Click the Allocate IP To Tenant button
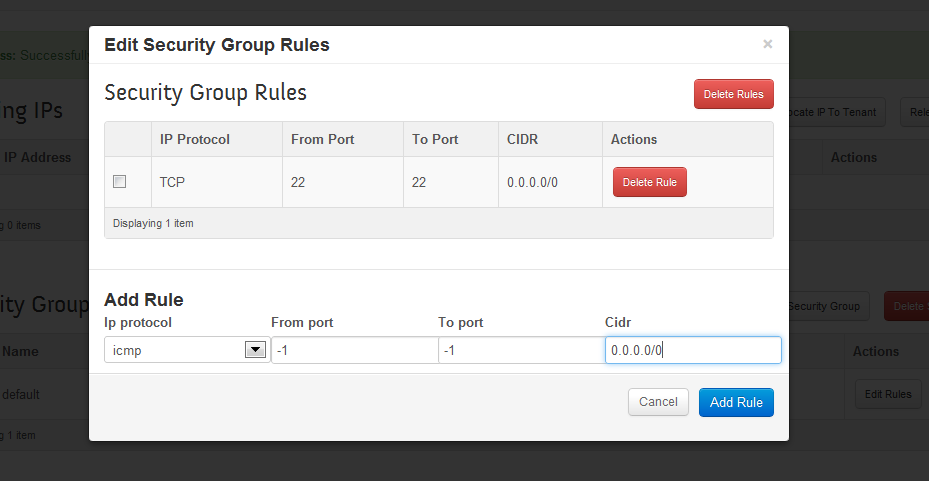This screenshot has height=481, width=929. tap(832, 112)
